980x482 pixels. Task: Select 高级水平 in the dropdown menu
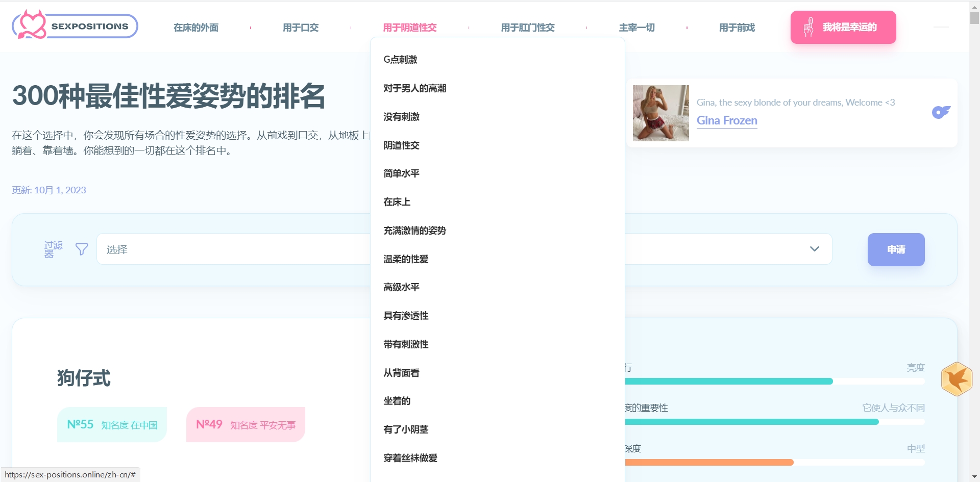(401, 287)
